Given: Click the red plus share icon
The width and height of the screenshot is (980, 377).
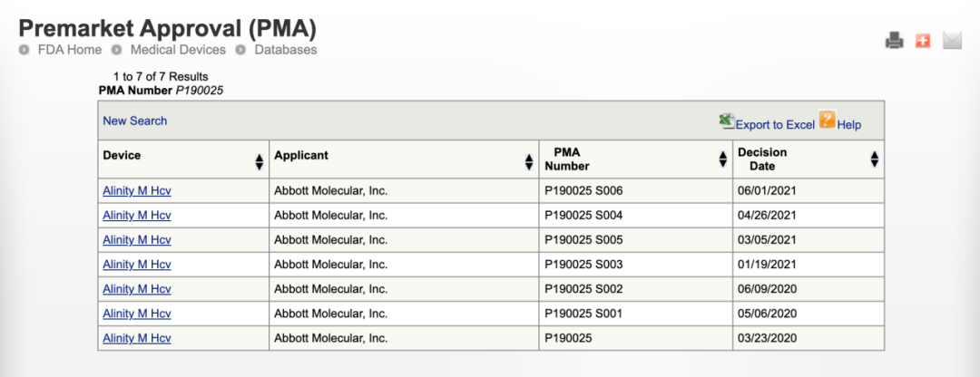Looking at the screenshot, I should click(923, 40).
